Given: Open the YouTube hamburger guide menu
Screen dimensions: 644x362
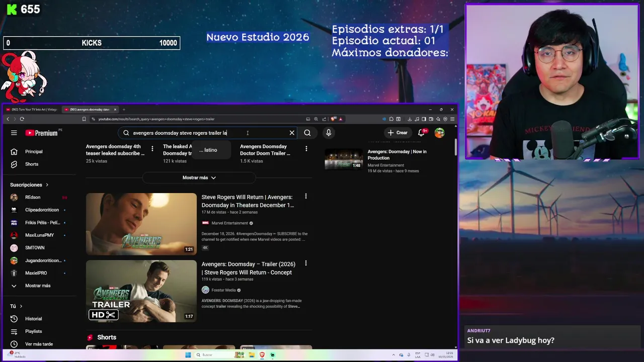Looking at the screenshot, I should (14, 133).
